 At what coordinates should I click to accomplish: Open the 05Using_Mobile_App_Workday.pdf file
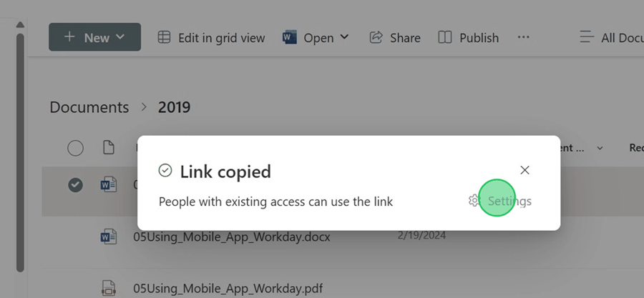tap(228, 288)
